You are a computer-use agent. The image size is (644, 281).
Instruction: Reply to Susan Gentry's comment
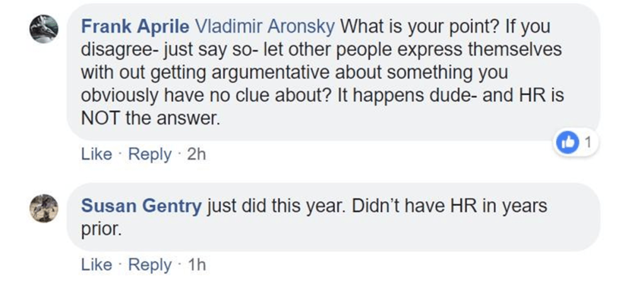pyautogui.click(x=149, y=265)
